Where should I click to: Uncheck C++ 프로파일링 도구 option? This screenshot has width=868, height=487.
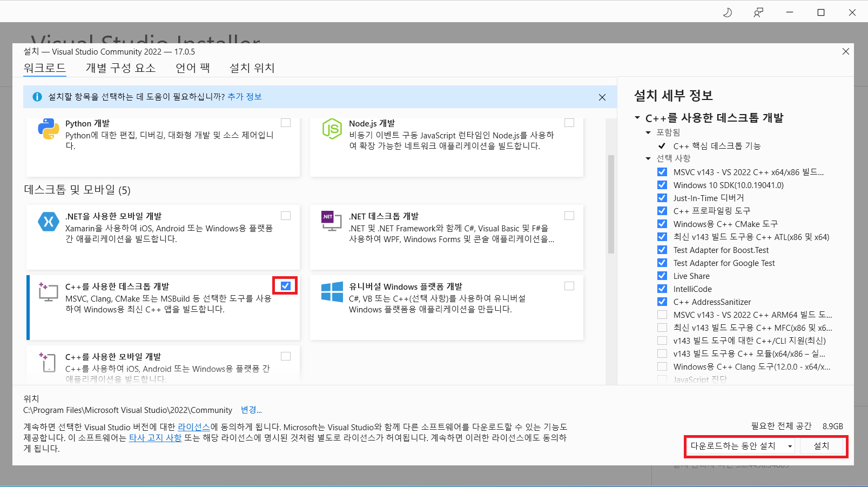662,211
